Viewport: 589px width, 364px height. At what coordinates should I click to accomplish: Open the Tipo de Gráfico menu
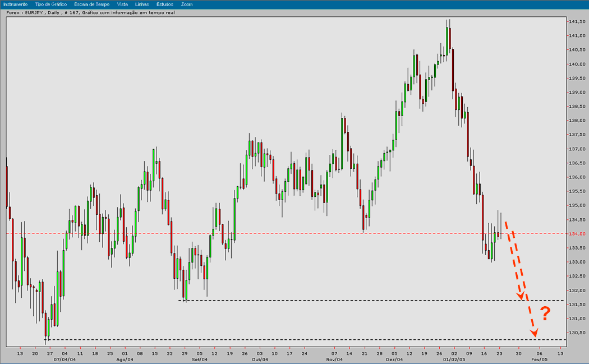50,4
